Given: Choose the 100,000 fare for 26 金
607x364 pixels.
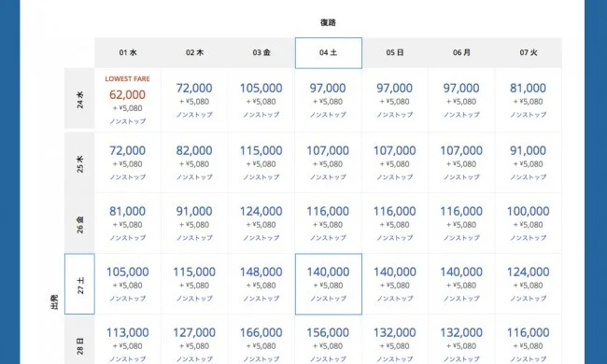Looking at the screenshot, I should coord(529,223).
